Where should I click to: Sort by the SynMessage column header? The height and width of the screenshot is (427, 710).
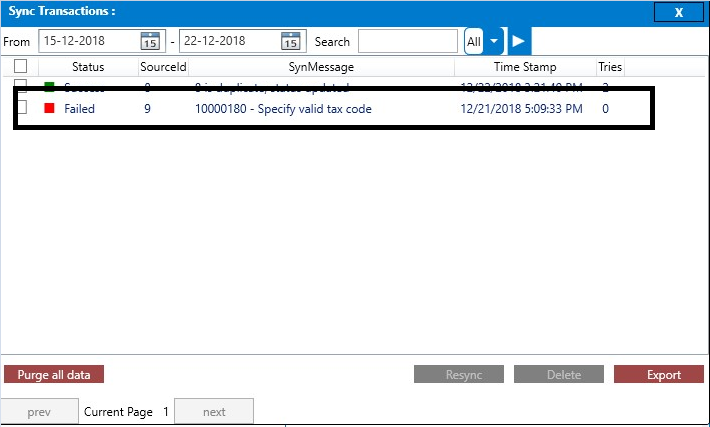tap(321, 67)
